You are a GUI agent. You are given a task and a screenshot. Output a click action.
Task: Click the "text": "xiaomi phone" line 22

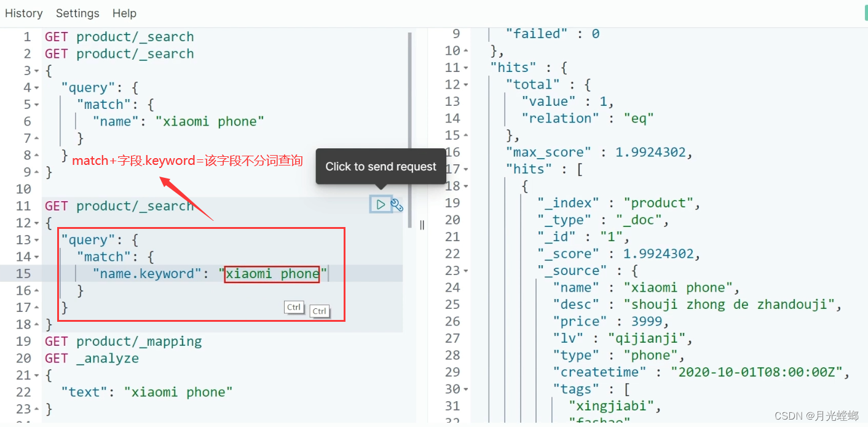147,392
